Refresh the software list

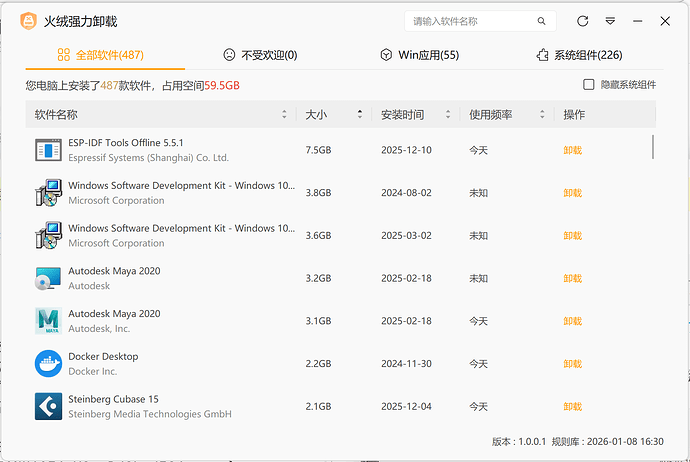click(583, 21)
